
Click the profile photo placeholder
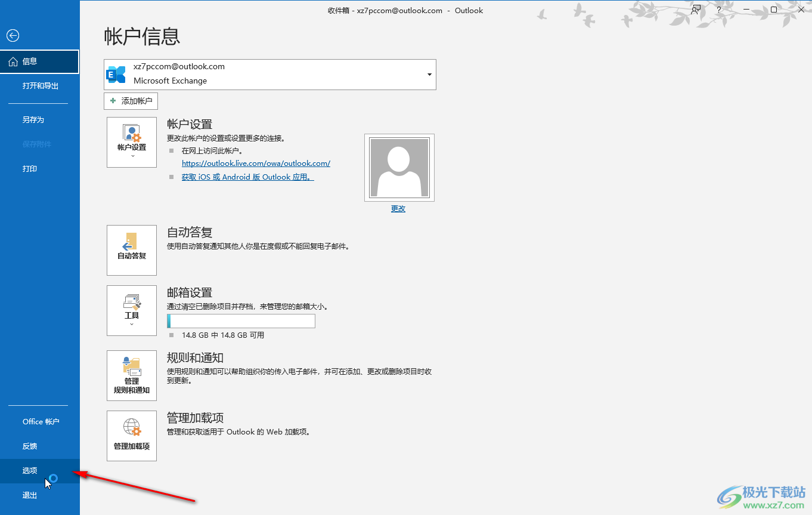(x=399, y=168)
